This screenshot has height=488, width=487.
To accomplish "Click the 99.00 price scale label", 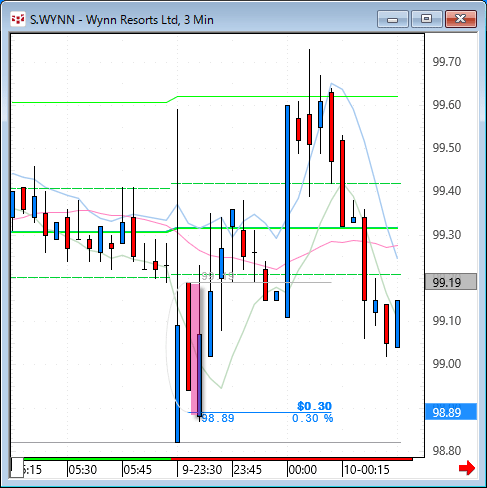I will point(447,363).
